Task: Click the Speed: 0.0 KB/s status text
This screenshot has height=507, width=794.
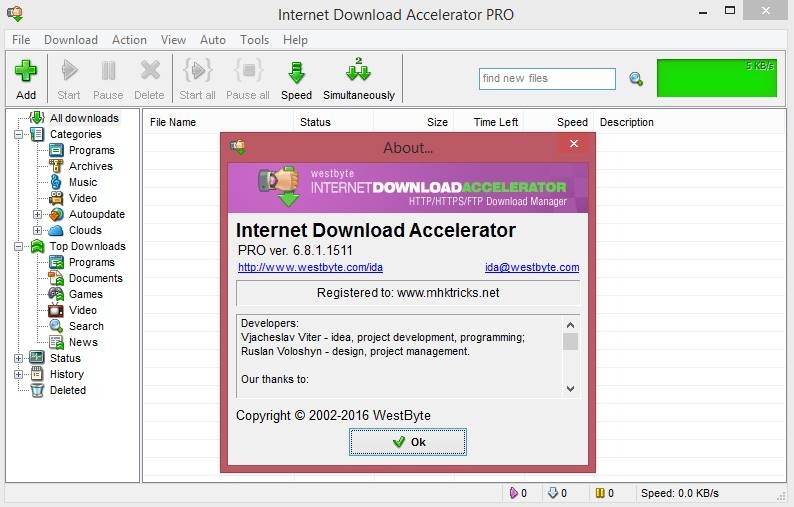Action: [680, 493]
